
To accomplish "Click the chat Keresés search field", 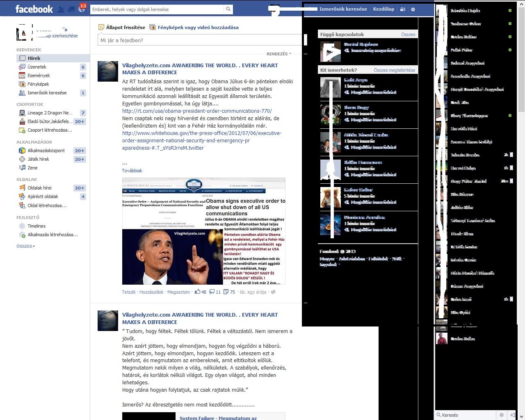I will (x=466, y=415).
